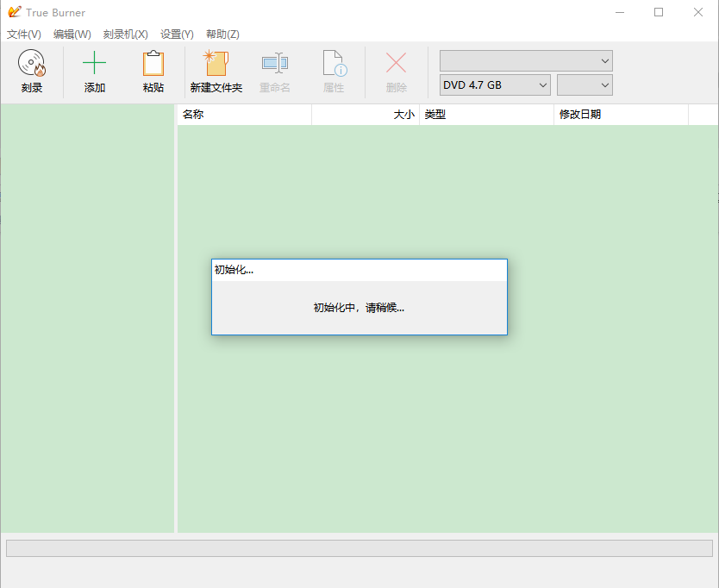This screenshot has width=719, height=588.
Task: Click the 属性 (Properties) icon
Action: tap(334, 63)
